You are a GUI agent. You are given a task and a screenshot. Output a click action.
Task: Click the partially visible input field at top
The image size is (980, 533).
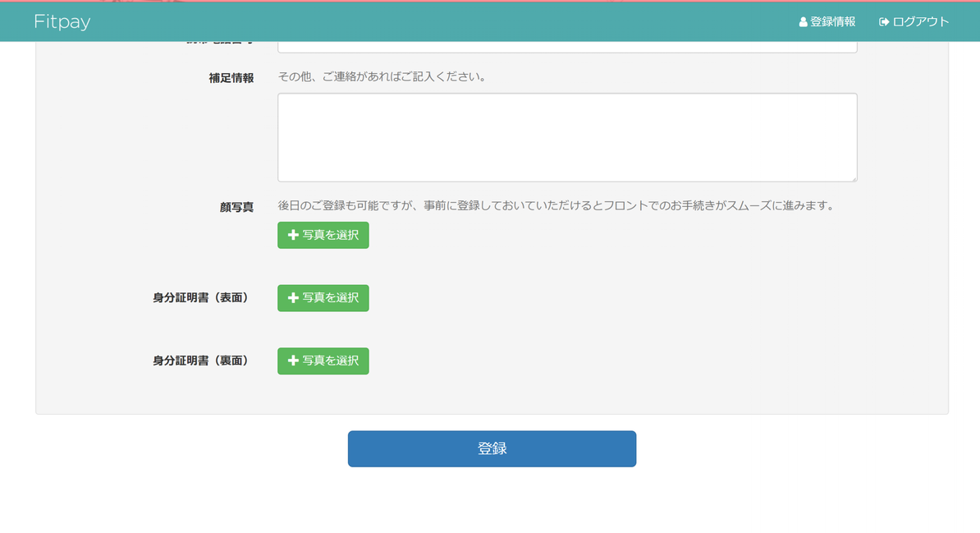566,46
